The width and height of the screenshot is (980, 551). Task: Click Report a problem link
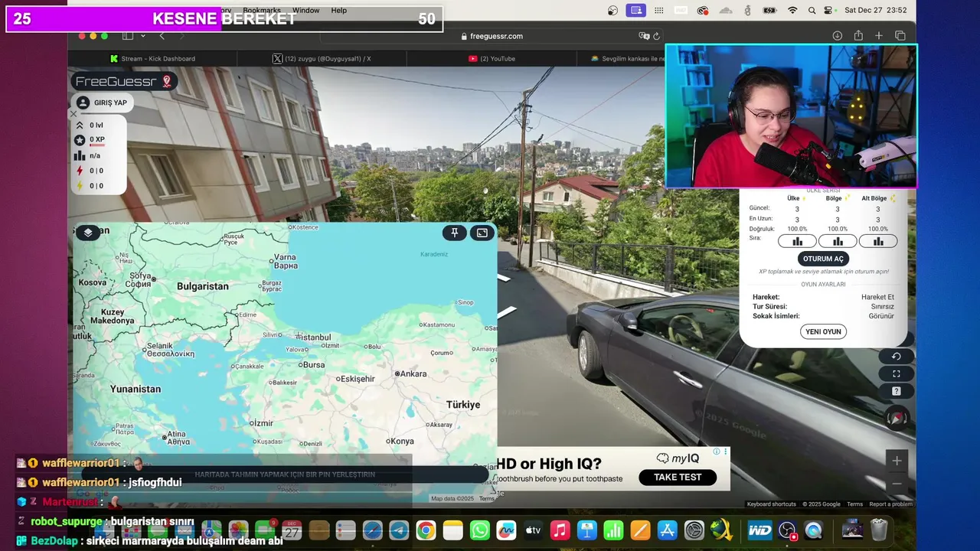(890, 504)
